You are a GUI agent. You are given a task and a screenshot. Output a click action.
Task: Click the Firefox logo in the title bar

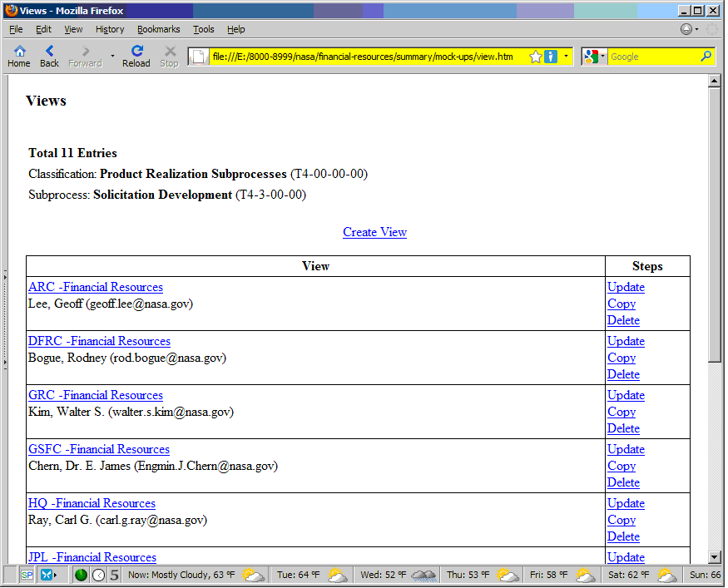coord(12,10)
